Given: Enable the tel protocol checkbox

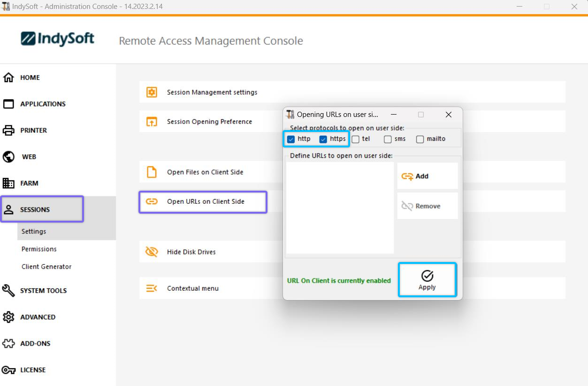Looking at the screenshot, I should (356, 139).
